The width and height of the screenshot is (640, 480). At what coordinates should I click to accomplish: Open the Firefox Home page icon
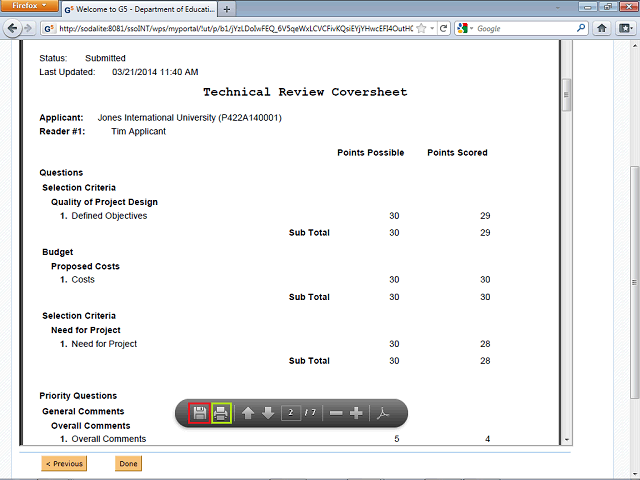point(602,28)
